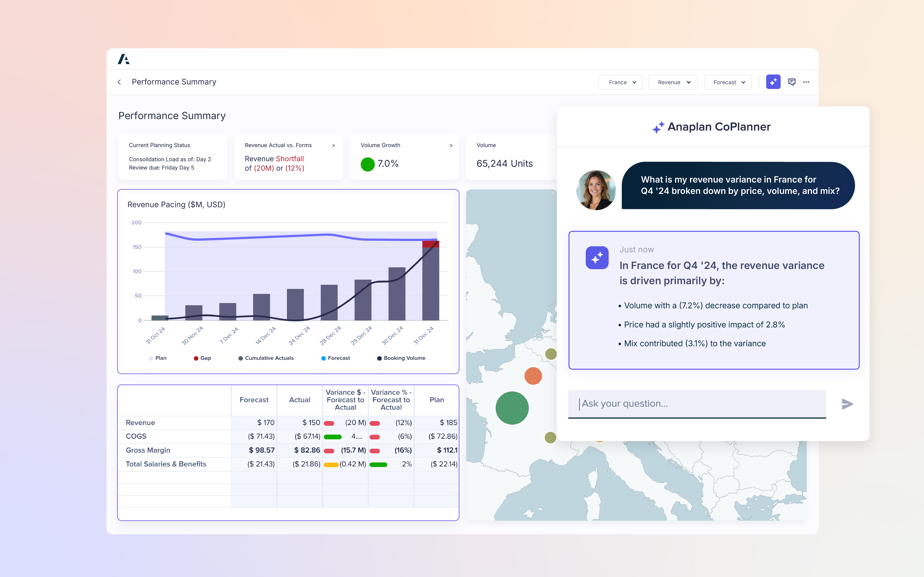
Task: Toggle the Gap series in the chart legend
Action: (202, 358)
